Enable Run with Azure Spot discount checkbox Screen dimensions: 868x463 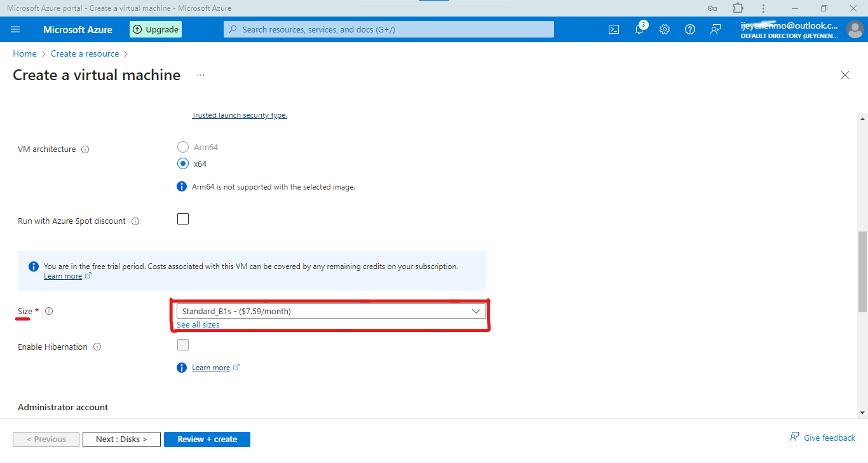[x=183, y=219]
